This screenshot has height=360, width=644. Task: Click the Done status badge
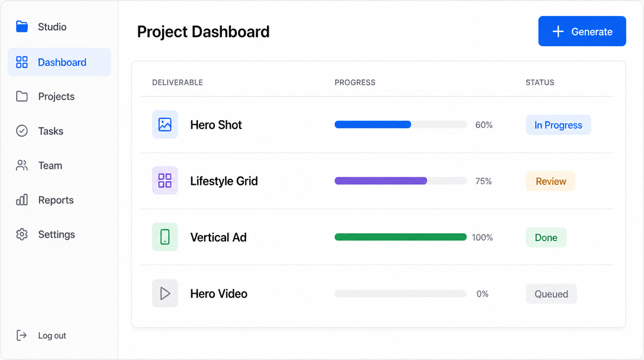tap(546, 237)
